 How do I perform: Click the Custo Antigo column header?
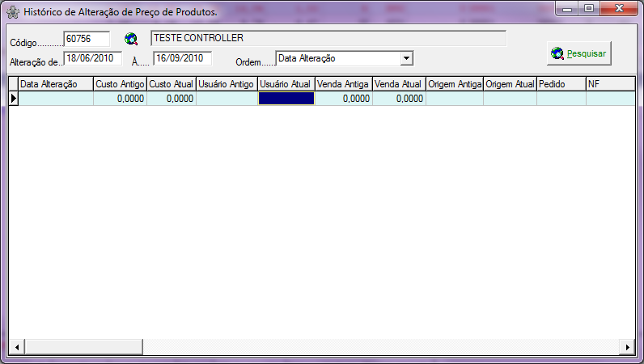[x=120, y=84]
